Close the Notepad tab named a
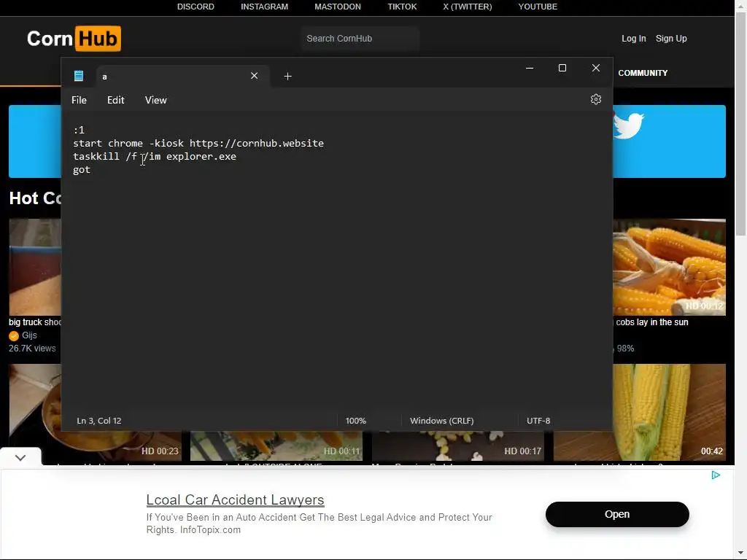This screenshot has height=560, width=747. 255,76
